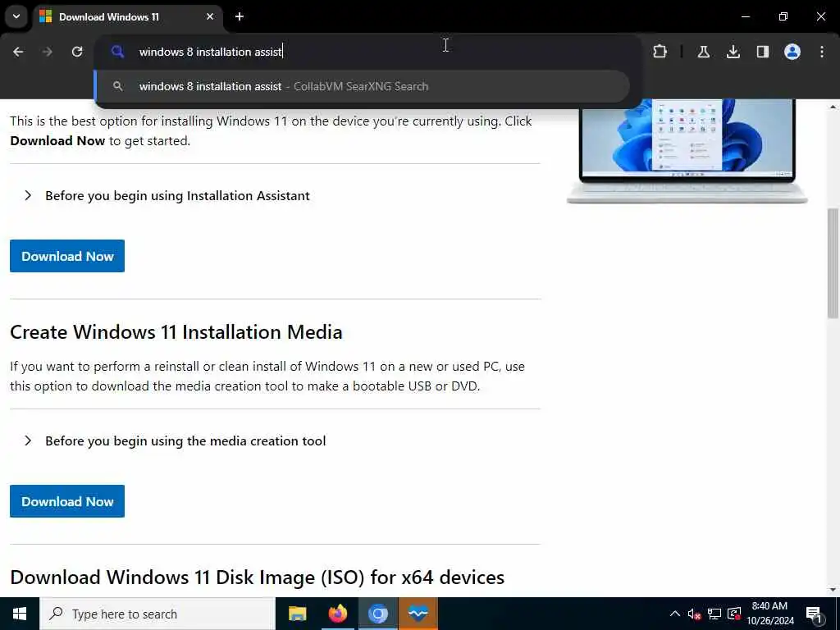Reload the current page
The height and width of the screenshot is (630, 840).
coord(77,52)
